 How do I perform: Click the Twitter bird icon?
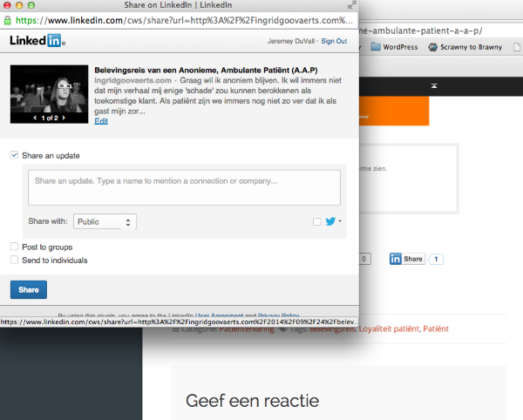(330, 221)
